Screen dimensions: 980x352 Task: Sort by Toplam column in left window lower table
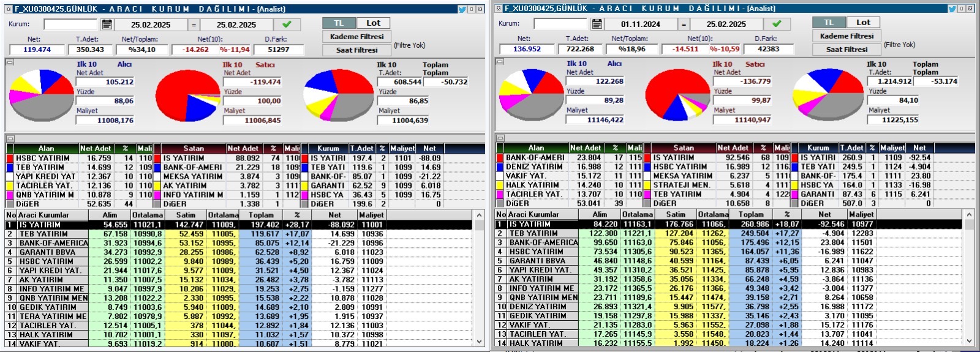(261, 215)
